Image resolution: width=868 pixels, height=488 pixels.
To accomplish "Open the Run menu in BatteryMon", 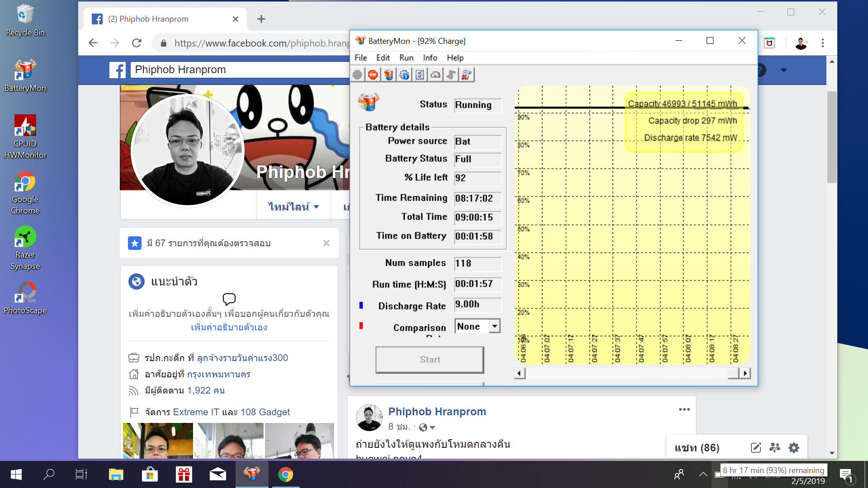I will (406, 57).
